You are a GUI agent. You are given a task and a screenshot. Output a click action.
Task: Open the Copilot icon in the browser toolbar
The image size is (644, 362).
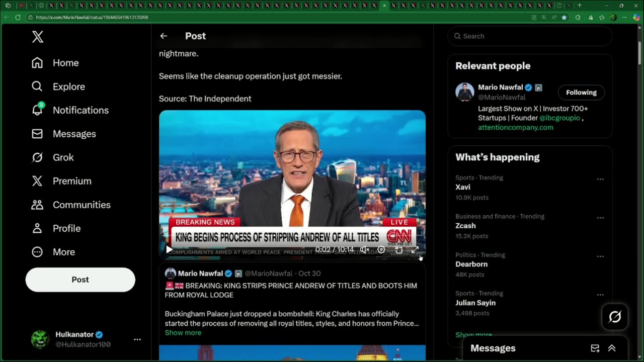(x=636, y=17)
